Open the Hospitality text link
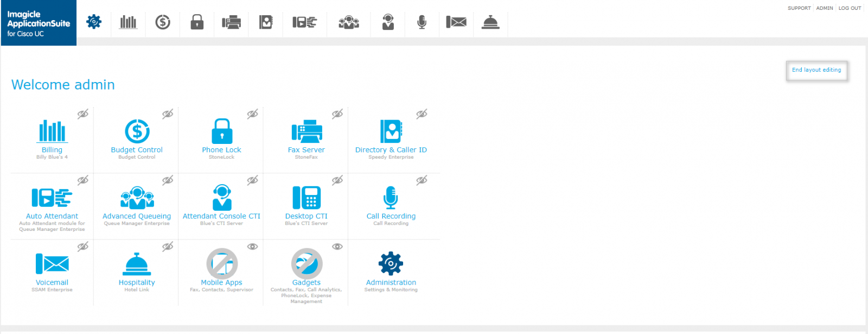Screen dimensions: 868x334 pyautogui.click(x=137, y=282)
